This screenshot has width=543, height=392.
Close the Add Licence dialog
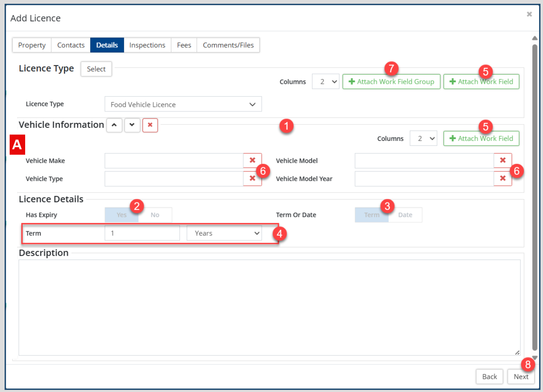529,14
